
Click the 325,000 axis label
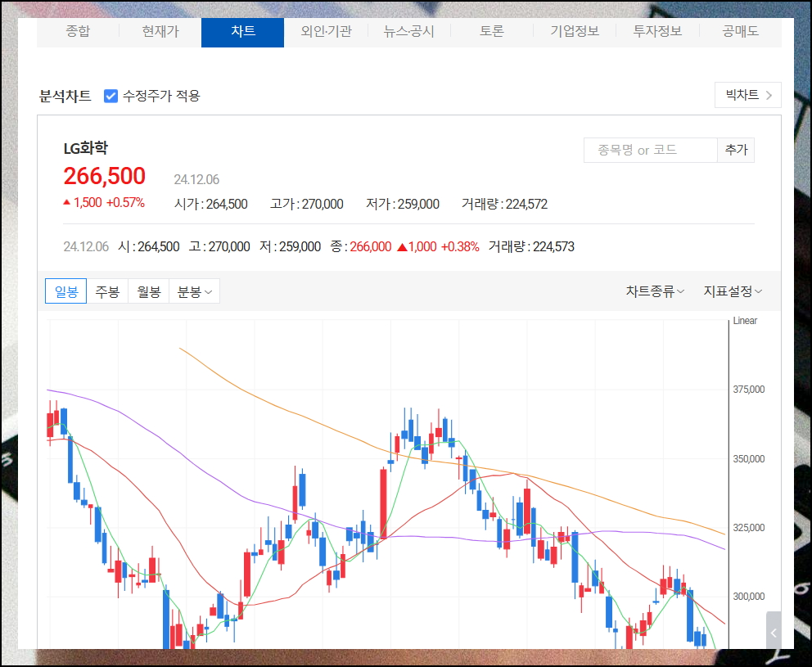(x=749, y=528)
